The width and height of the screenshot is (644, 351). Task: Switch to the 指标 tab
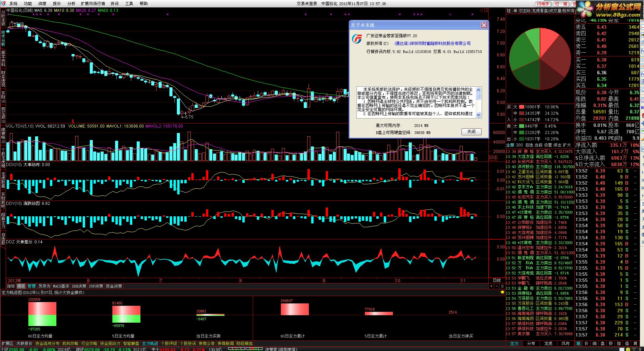click(11, 286)
